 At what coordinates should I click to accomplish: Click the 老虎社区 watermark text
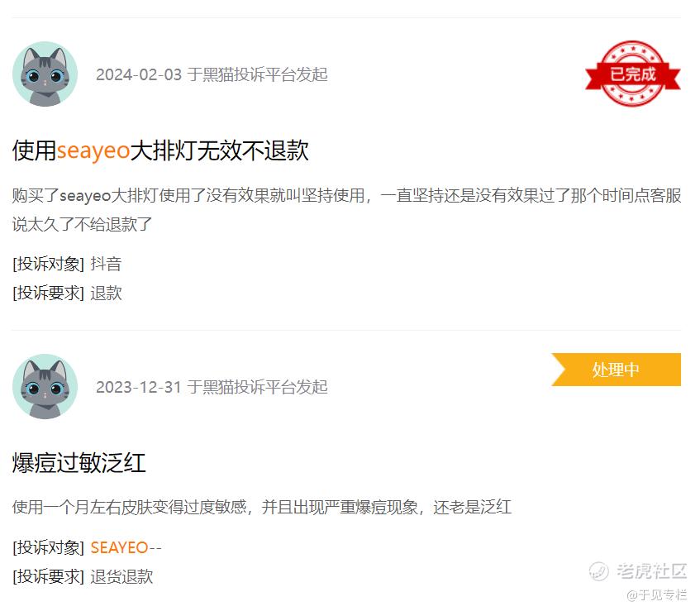(651, 570)
